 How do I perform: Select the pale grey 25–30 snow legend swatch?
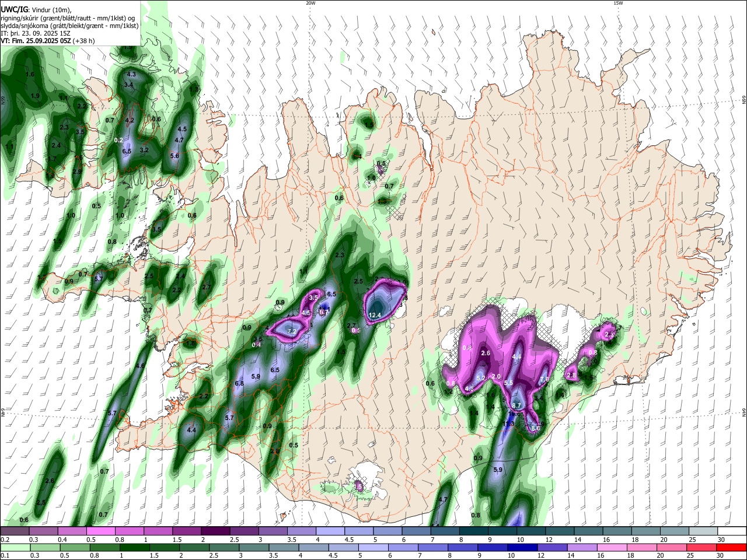pyautogui.click(x=704, y=531)
